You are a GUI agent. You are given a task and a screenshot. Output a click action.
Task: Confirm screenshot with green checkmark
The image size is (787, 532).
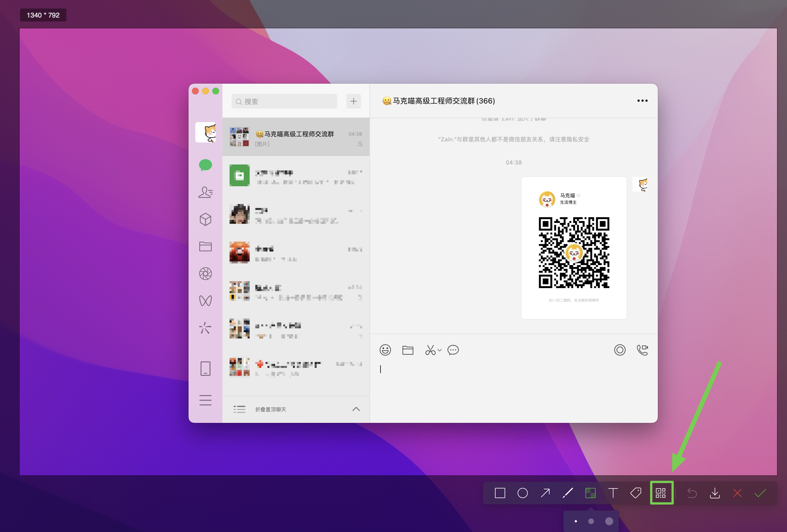[760, 493]
